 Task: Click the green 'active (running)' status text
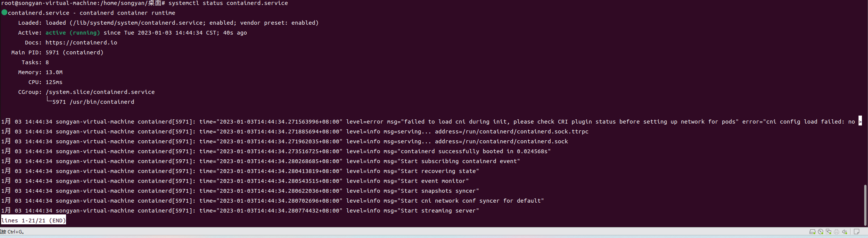(x=73, y=33)
